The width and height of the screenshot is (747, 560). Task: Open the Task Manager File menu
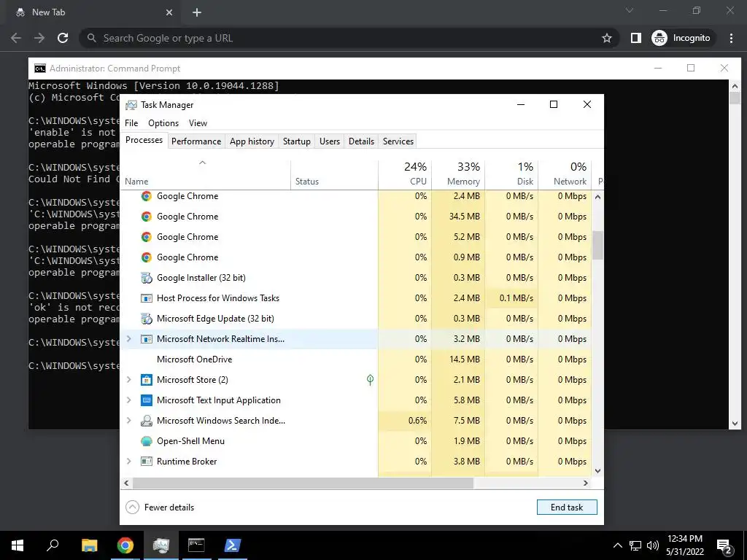click(131, 123)
